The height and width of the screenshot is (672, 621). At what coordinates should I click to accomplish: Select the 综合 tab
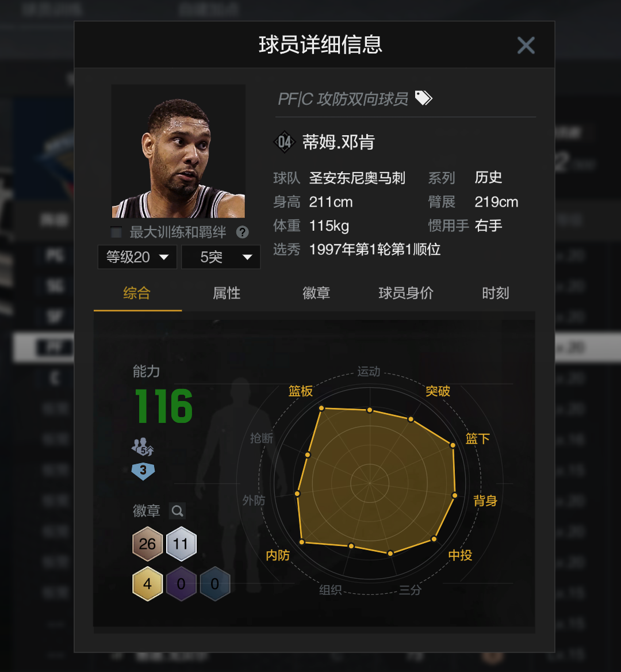pyautogui.click(x=137, y=293)
